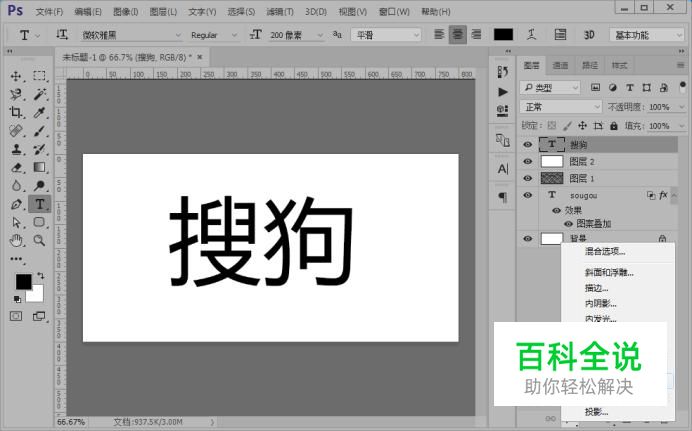Toggle visibility of 图案叠加 effect

[x=568, y=224]
